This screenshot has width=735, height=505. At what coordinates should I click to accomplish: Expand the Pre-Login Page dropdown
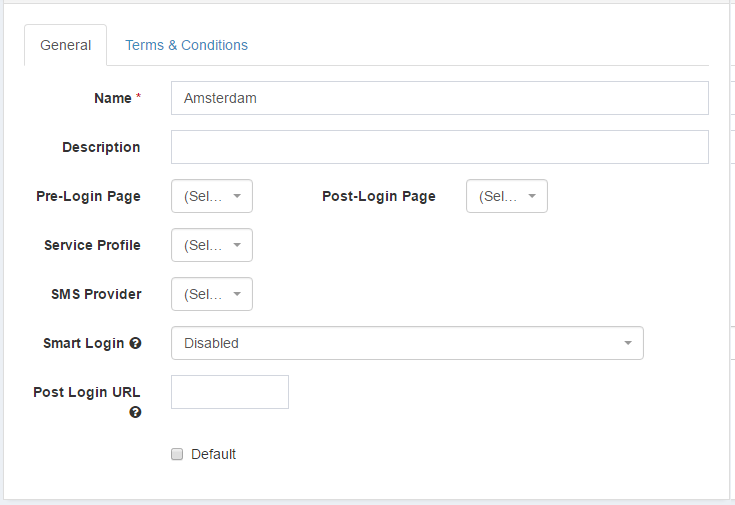pyautogui.click(x=212, y=196)
